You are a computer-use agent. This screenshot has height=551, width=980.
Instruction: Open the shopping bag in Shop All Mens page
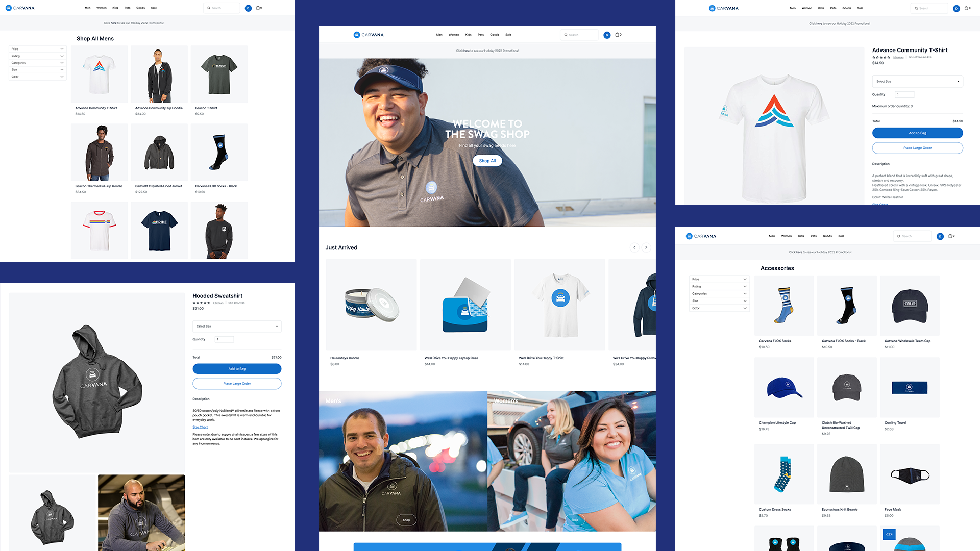tap(259, 8)
